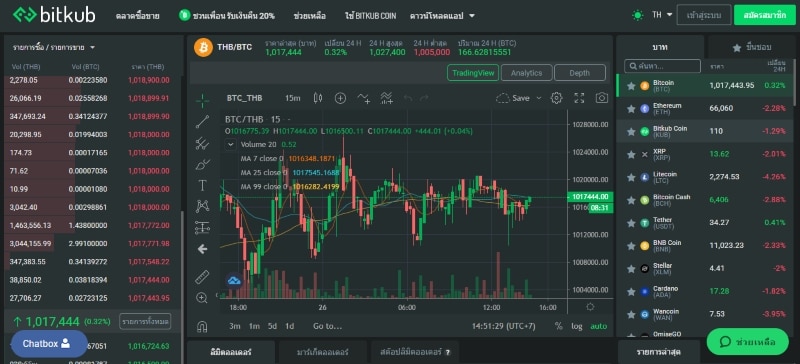Click the back arrow in drawing toolbar
The image size is (800, 364).
tap(203, 249)
